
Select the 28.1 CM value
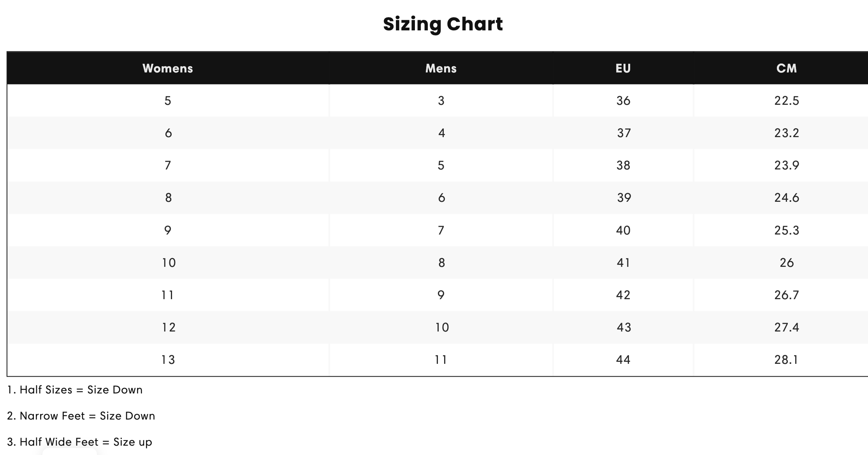point(786,359)
